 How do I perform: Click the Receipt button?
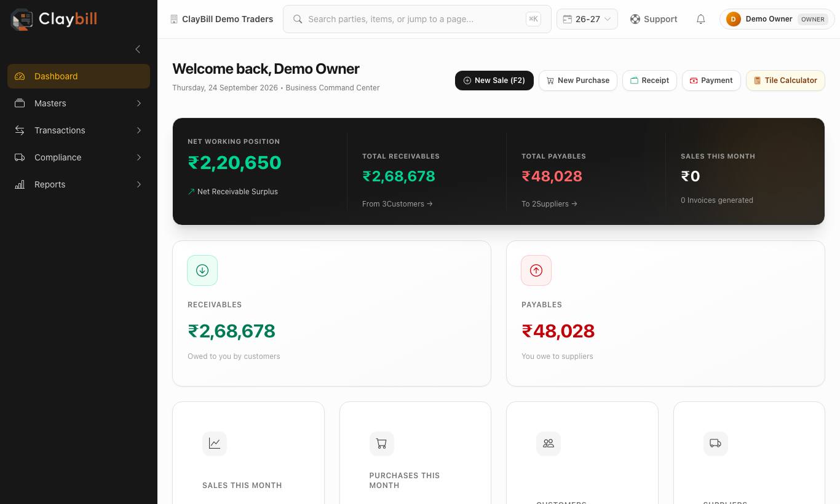point(649,81)
